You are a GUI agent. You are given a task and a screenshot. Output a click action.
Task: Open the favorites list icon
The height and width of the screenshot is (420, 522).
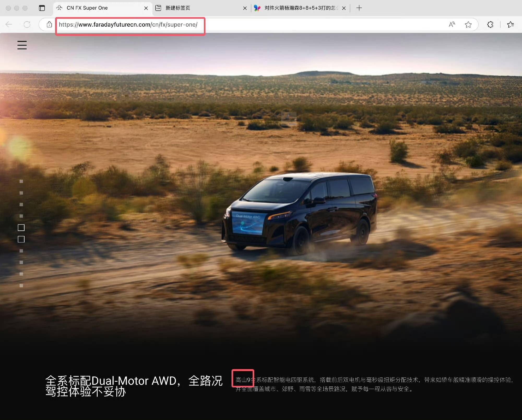(510, 25)
